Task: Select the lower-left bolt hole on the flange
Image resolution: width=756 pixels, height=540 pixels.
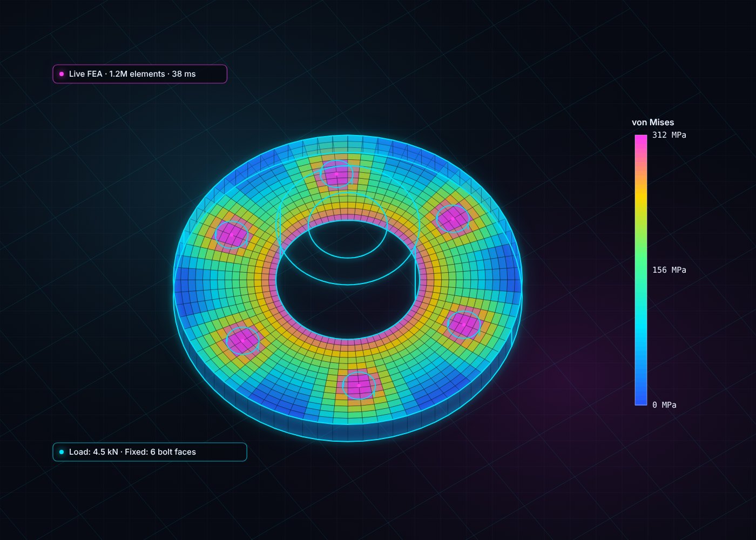Action: coord(243,341)
